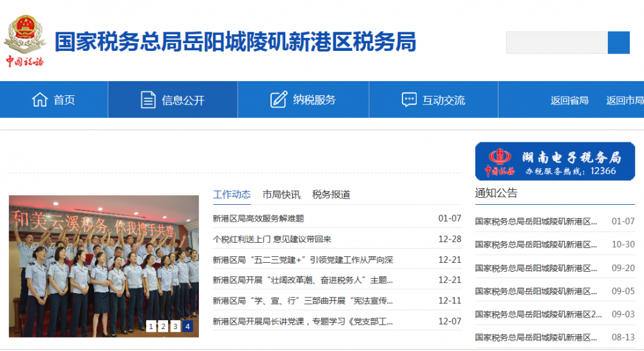Open the notice dated 09-05

(536, 291)
